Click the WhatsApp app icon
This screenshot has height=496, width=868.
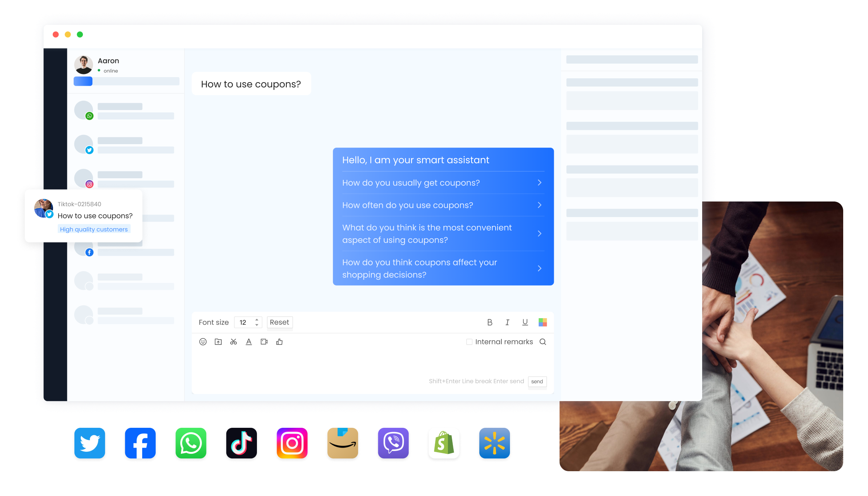(x=191, y=443)
